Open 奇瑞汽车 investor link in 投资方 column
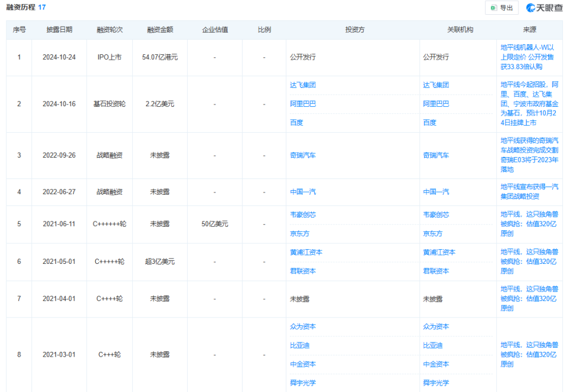 coord(303,155)
